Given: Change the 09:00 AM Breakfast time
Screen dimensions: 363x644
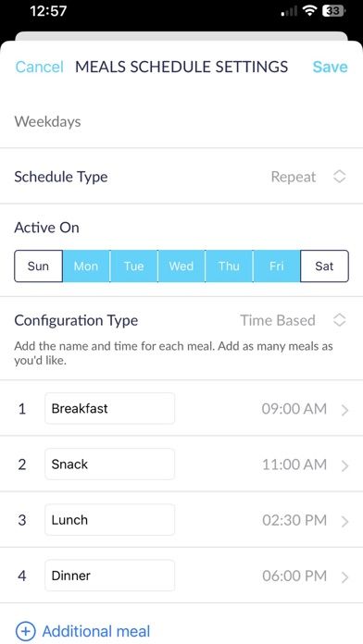Looking at the screenshot, I should tap(294, 409).
